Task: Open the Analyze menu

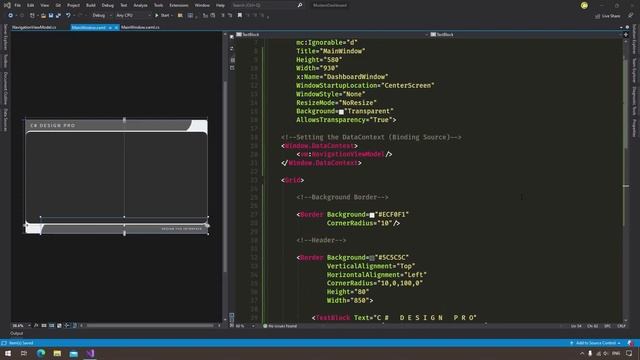Action: [x=140, y=5]
